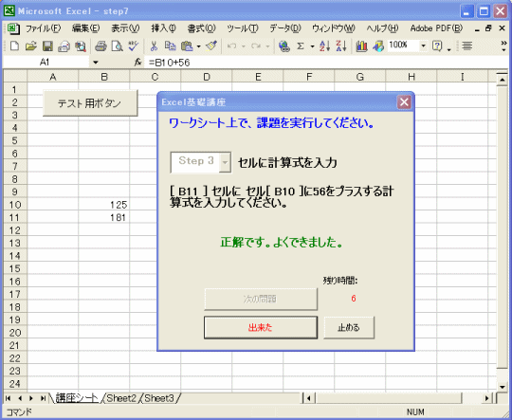This screenshot has height=420, width=512.
Task: Click the Cut scissors icon
Action: [x=154, y=46]
